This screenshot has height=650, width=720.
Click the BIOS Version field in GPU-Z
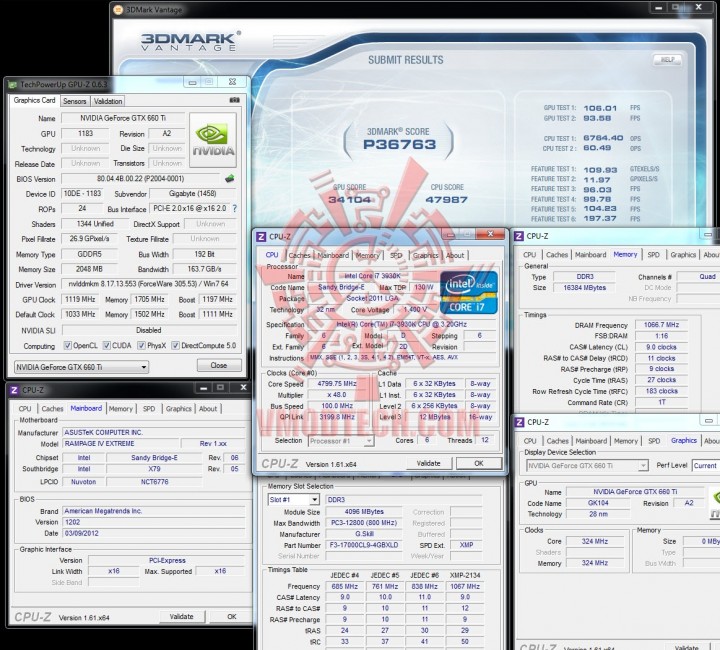pyautogui.click(x=141, y=179)
